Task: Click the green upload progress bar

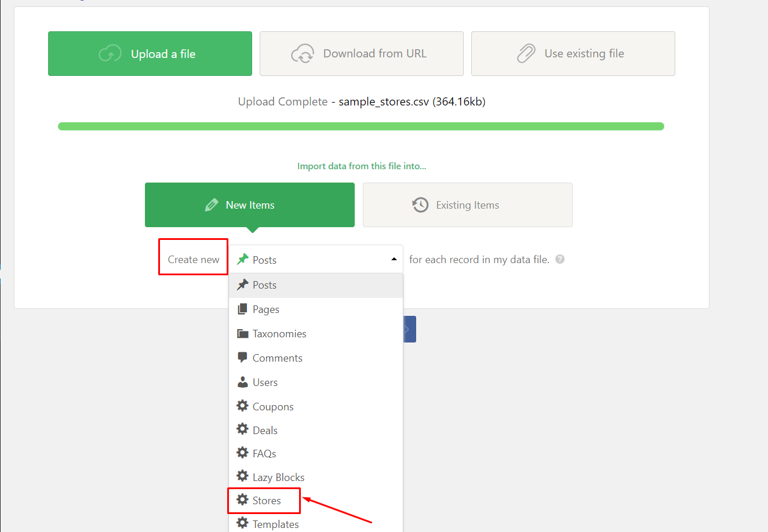Action: [x=361, y=126]
